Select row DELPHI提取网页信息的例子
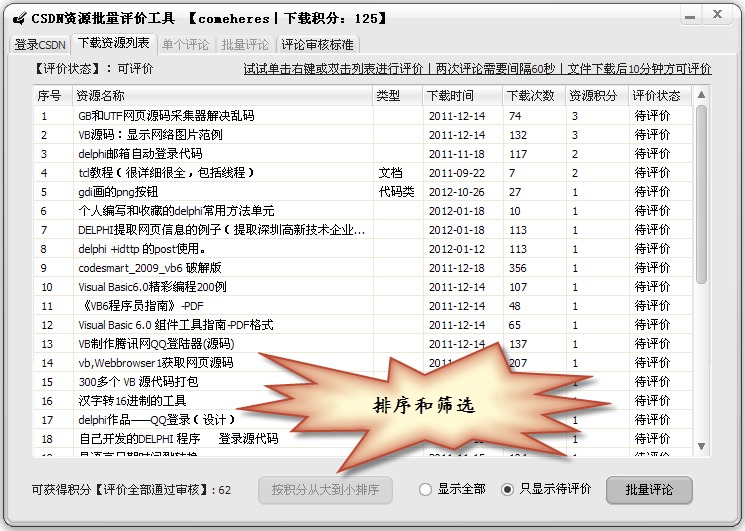This screenshot has width=745, height=531. click(363, 230)
